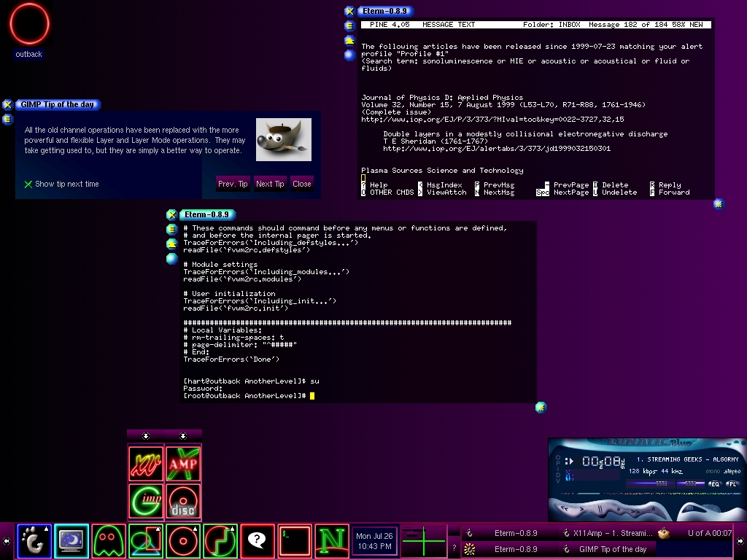Click the root shell prompt cursor in Eterm
This screenshot has width=747, height=560.
tap(312, 396)
